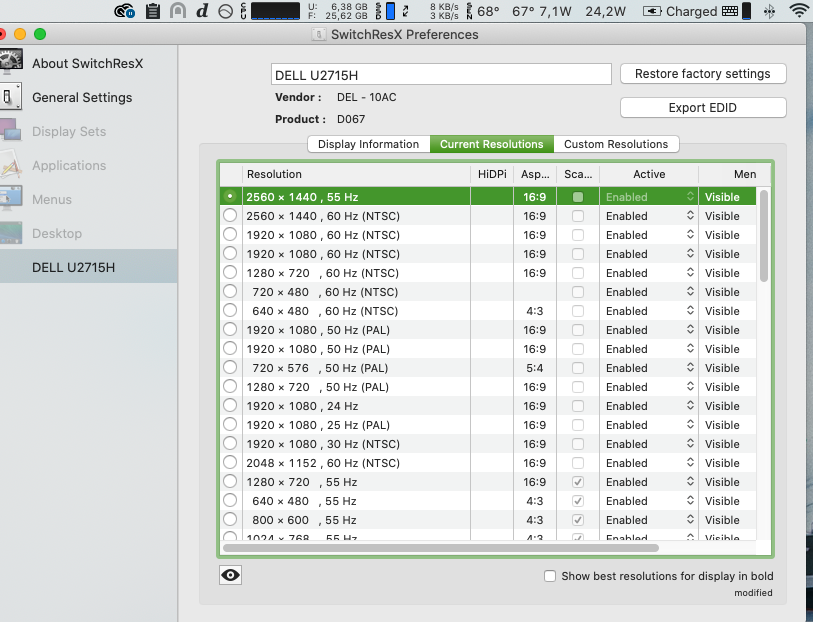Click the vertical scrollbar of resolutions list
Viewport: 813px width, 622px height.
pyautogui.click(x=763, y=236)
